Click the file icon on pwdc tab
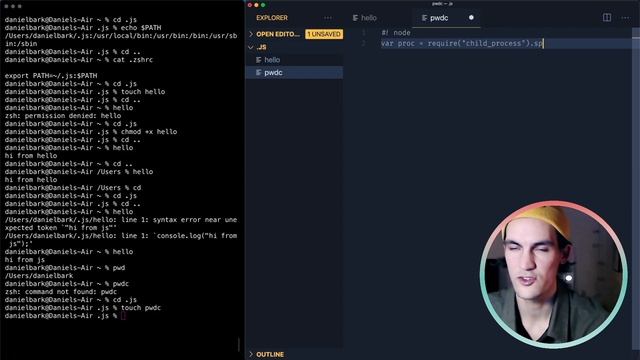 [424, 18]
